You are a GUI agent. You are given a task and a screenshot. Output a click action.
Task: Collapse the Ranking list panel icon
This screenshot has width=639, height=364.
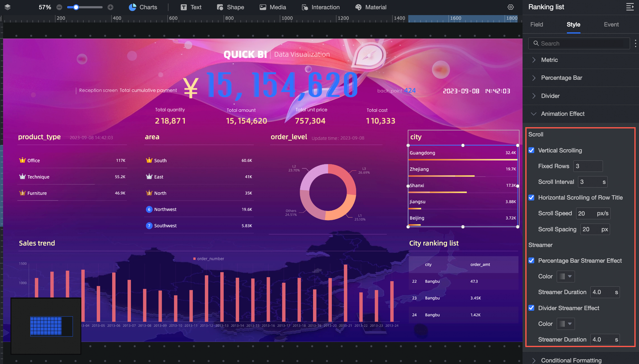630,7
